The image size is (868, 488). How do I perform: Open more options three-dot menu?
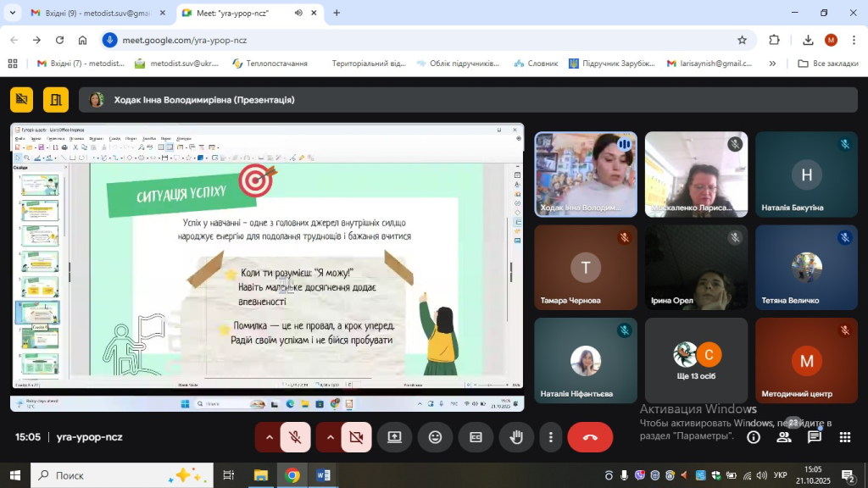click(x=551, y=437)
